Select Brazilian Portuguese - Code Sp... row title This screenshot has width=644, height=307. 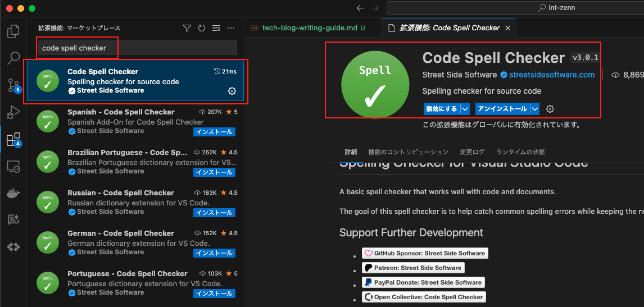tap(128, 152)
